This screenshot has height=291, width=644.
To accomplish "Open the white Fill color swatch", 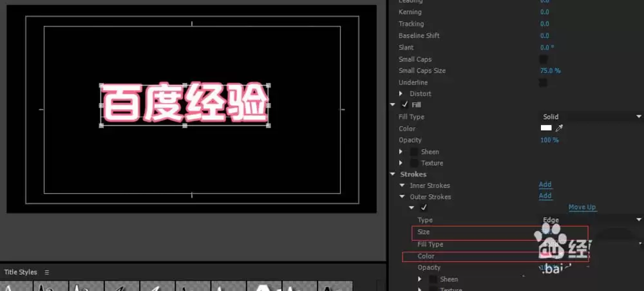I will coord(546,128).
